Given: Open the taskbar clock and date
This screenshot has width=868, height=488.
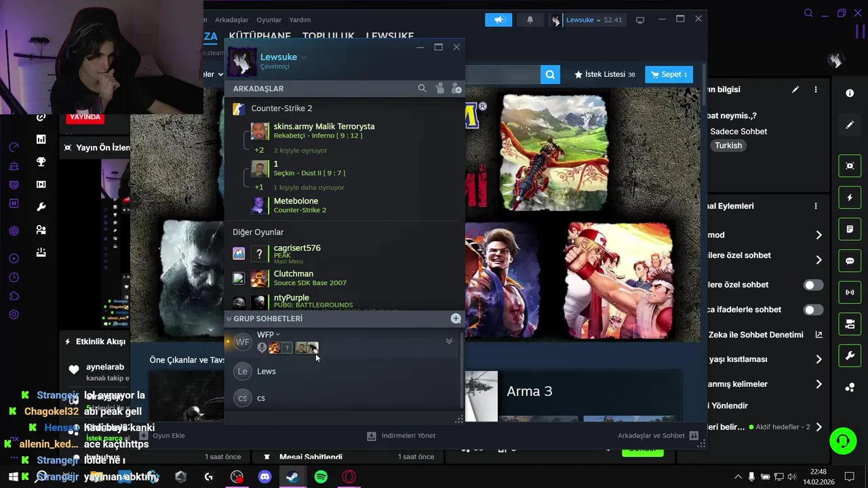Looking at the screenshot, I should tap(818, 477).
